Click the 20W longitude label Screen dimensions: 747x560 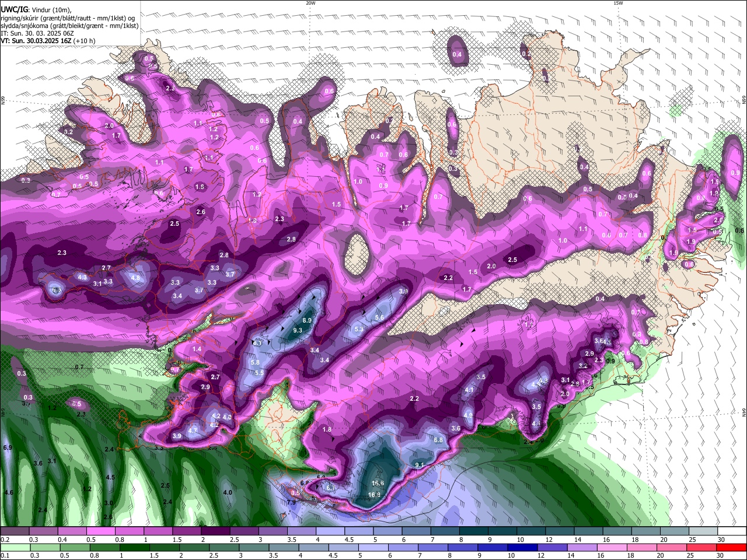click(x=310, y=3)
